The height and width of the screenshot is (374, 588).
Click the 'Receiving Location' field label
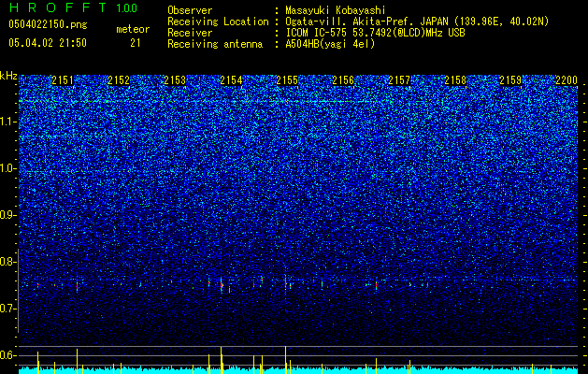point(218,22)
